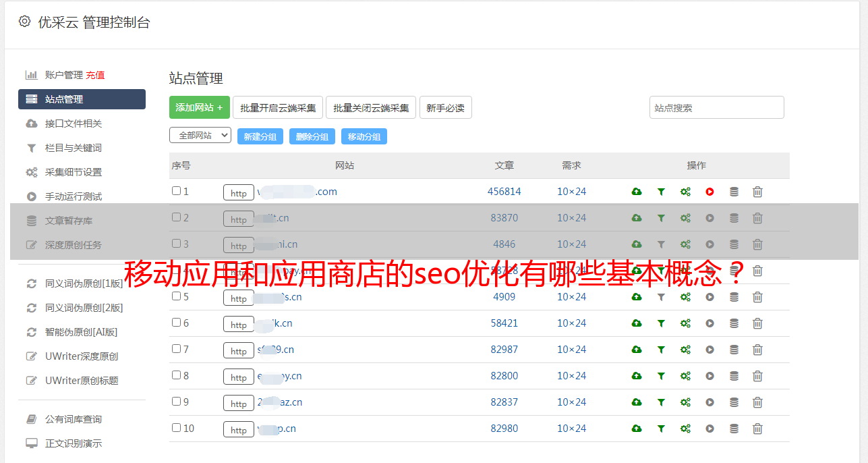
Task: Select the checkbox for site row 5
Action: [x=176, y=296]
